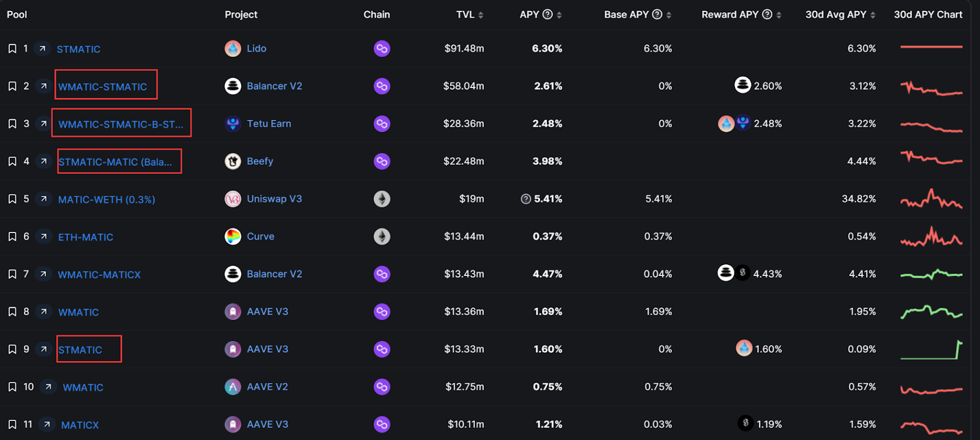
Task: Open the WMATIC-STMATIC pool link
Action: [x=103, y=87]
